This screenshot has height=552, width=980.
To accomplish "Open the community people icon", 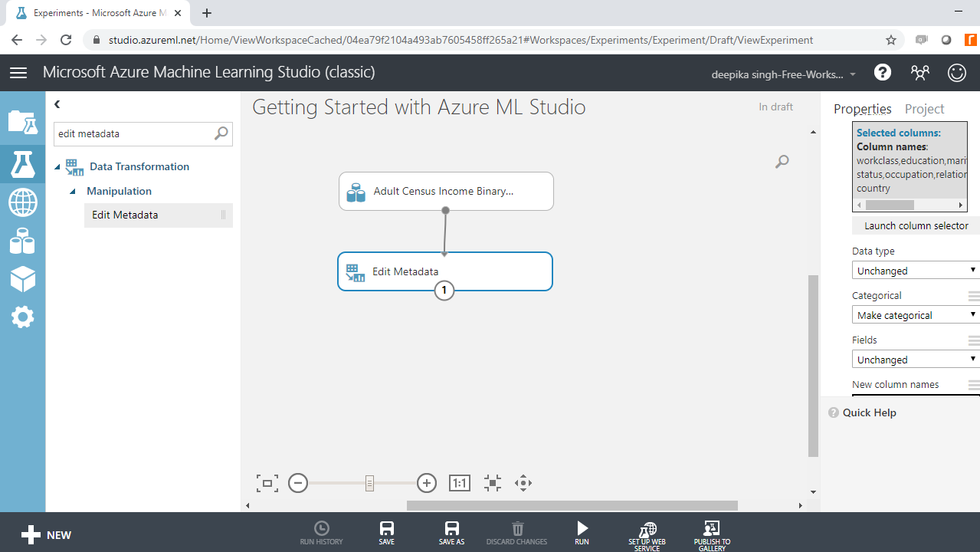I will pyautogui.click(x=919, y=73).
